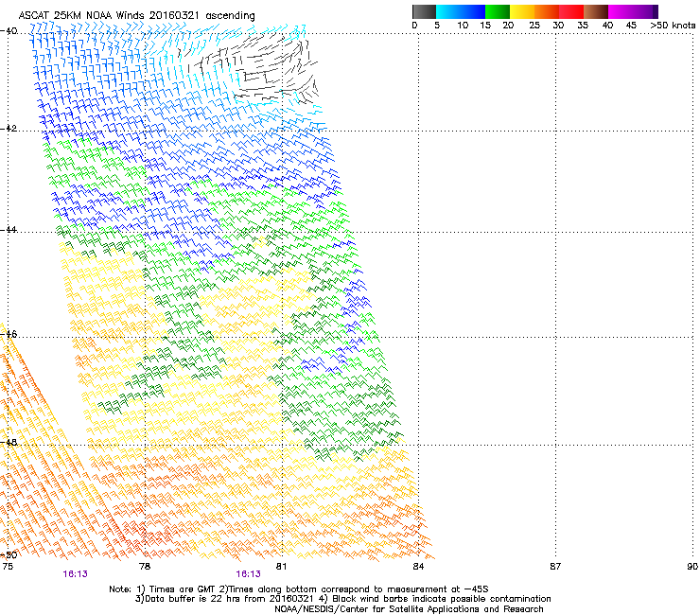Click the brown 35-40 knots legend swatch
Screen dimensions: 700x615
596,11
